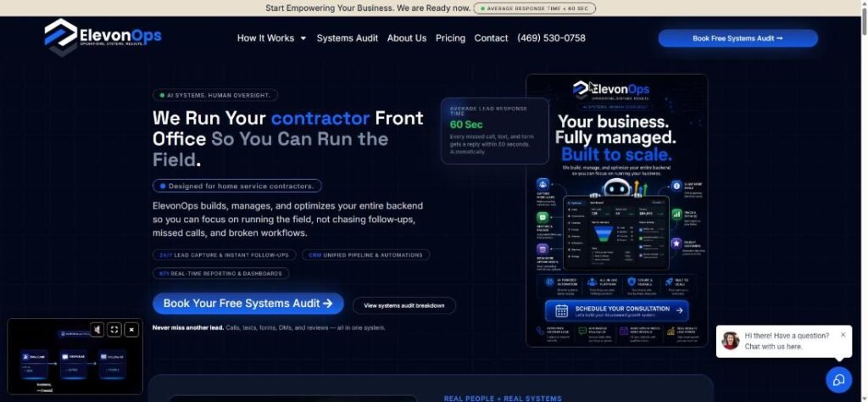
Task: Dismiss the 'Hi there! Have a question?' popup
Action: pyautogui.click(x=843, y=334)
